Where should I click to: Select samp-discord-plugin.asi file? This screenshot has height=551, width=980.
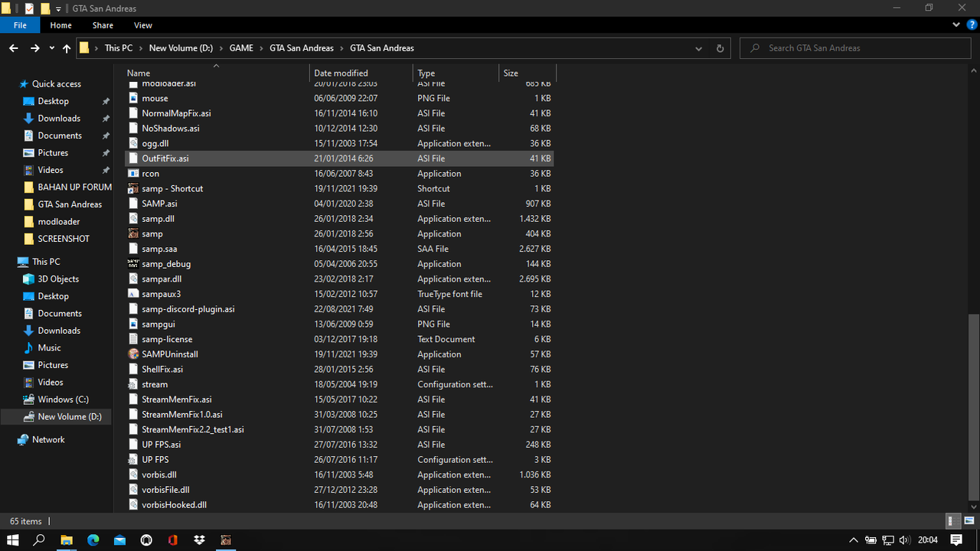[x=338, y=309]
